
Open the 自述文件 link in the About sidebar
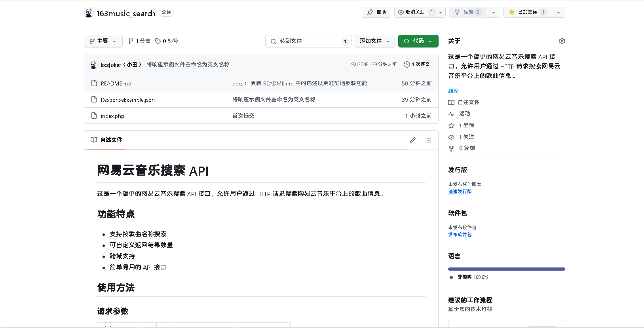coord(464,102)
